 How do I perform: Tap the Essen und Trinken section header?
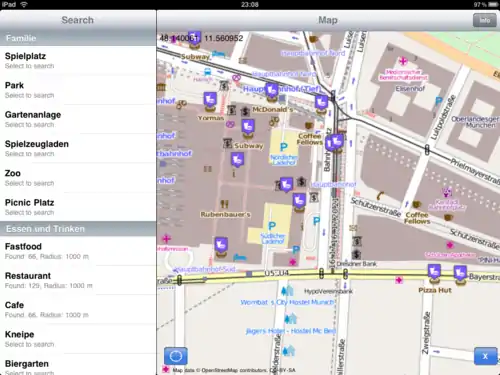click(x=78, y=229)
